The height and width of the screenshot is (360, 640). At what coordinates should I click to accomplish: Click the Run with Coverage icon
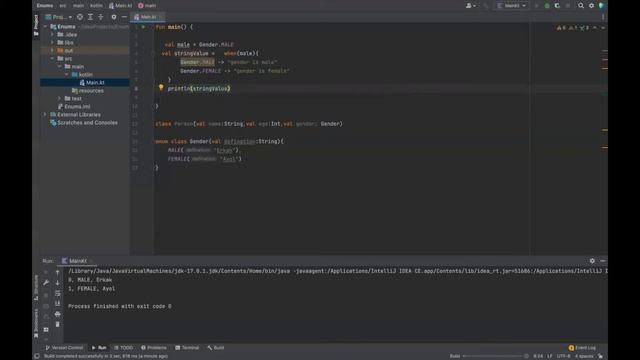click(557, 6)
